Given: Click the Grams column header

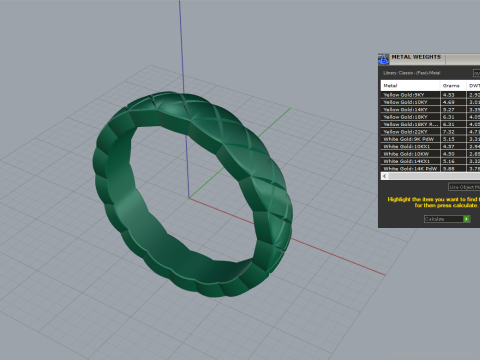Looking at the screenshot, I should (453, 86).
